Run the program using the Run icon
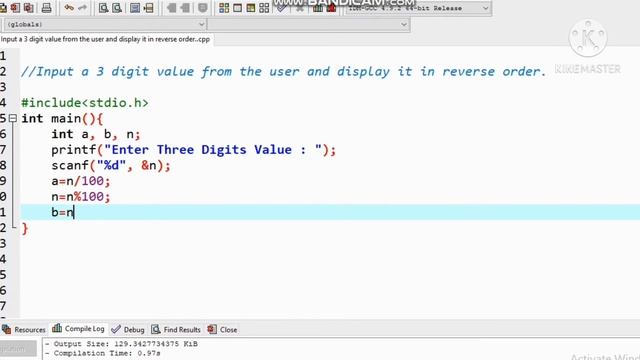This screenshot has width=640, height=360. (x=238, y=8)
